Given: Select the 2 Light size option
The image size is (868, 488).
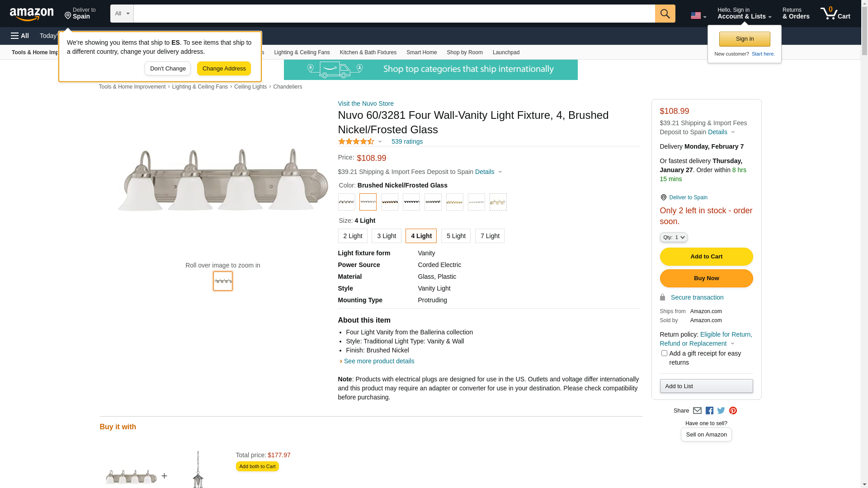Looking at the screenshot, I should (353, 236).
